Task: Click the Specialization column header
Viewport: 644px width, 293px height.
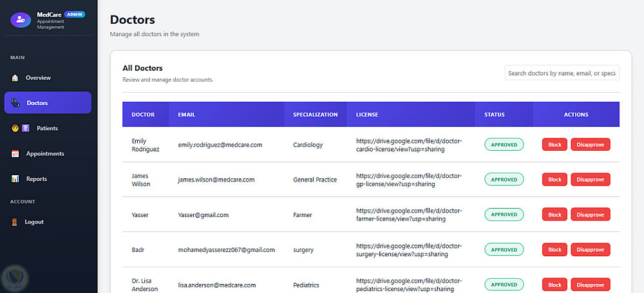Action: (315, 115)
